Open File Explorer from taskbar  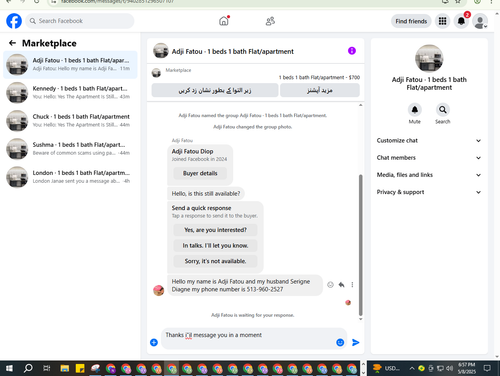tap(65, 368)
